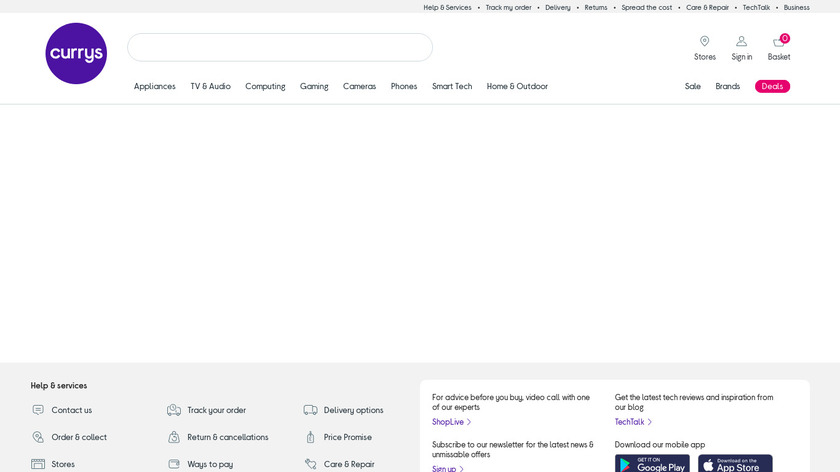840x472 pixels.
Task: Click the Contact us chat icon
Action: point(38,410)
